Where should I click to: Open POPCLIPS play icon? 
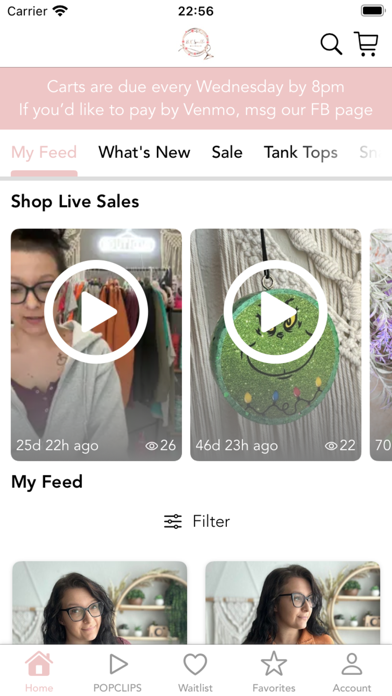tap(118, 664)
